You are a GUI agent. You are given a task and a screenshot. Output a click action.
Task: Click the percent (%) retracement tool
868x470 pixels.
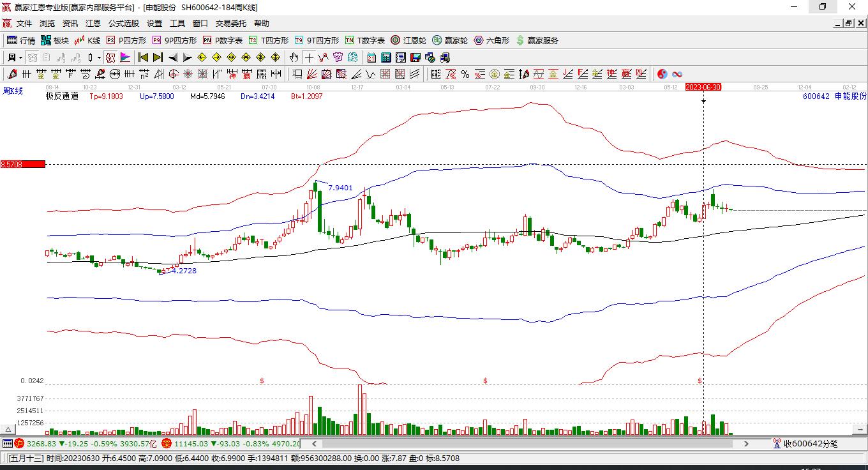pos(465,74)
